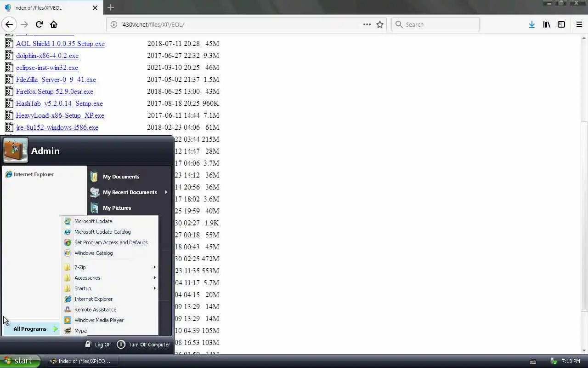Click the system tray security shield icon

coord(554,361)
